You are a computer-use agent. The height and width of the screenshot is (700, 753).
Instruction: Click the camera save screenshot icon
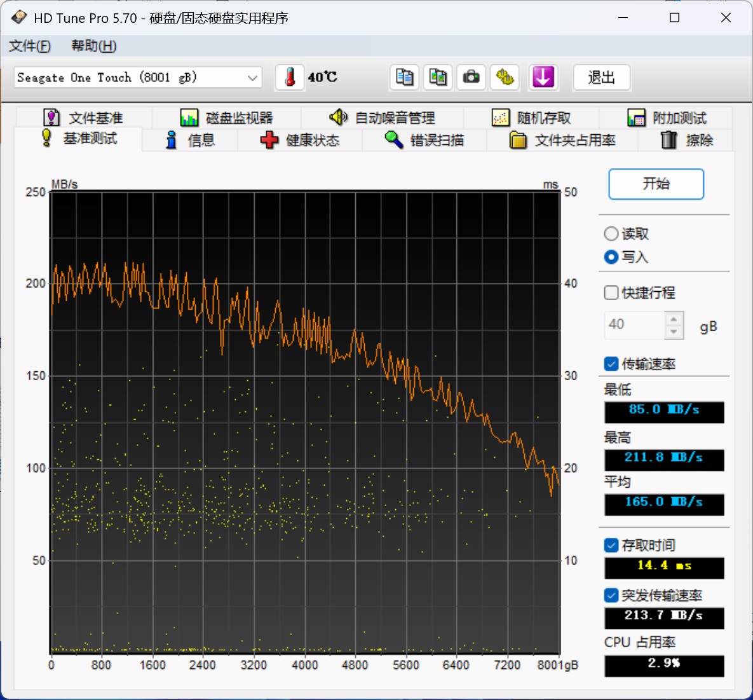click(471, 78)
